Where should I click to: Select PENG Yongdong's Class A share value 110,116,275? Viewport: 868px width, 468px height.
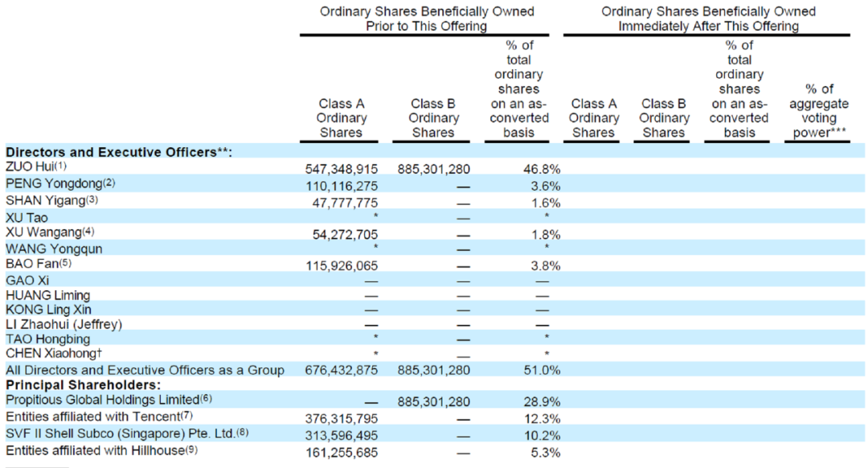[342, 186]
